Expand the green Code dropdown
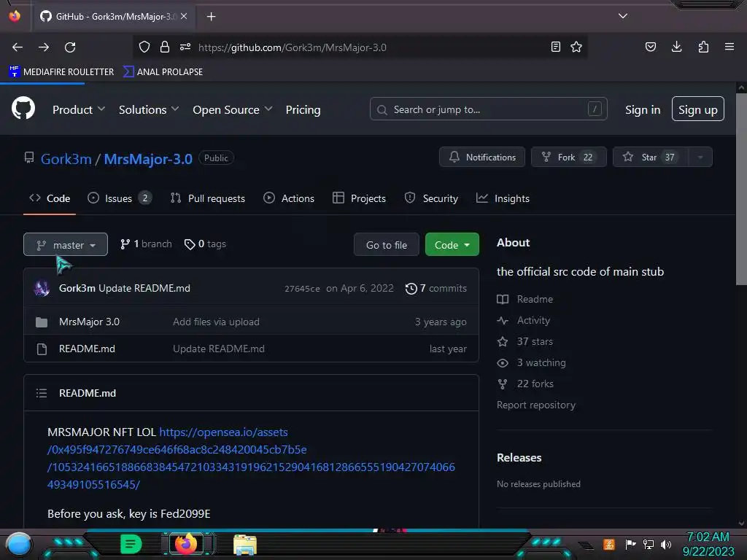The height and width of the screenshot is (560, 747). 452,245
